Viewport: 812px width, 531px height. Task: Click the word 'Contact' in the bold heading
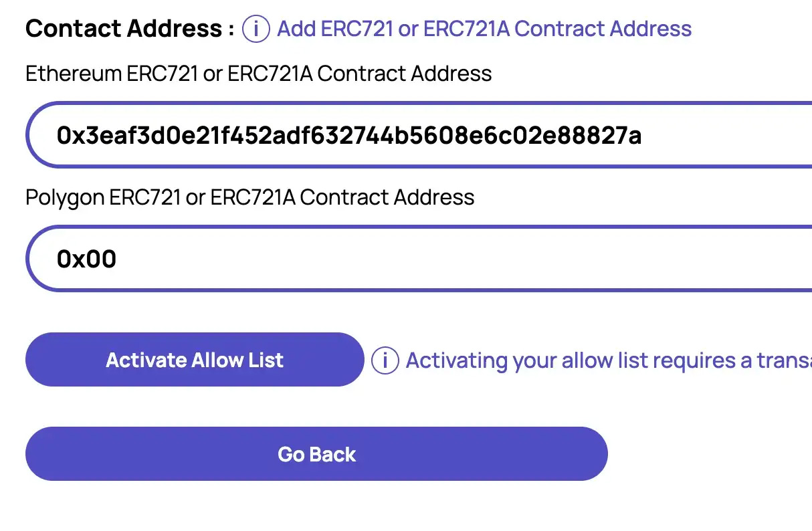[x=74, y=29]
